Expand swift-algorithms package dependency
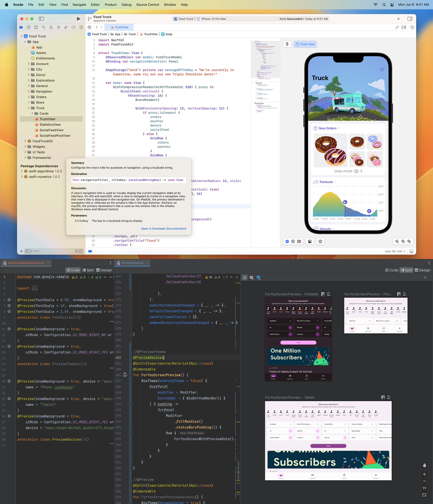This screenshot has height=504, width=433. pos(22,171)
